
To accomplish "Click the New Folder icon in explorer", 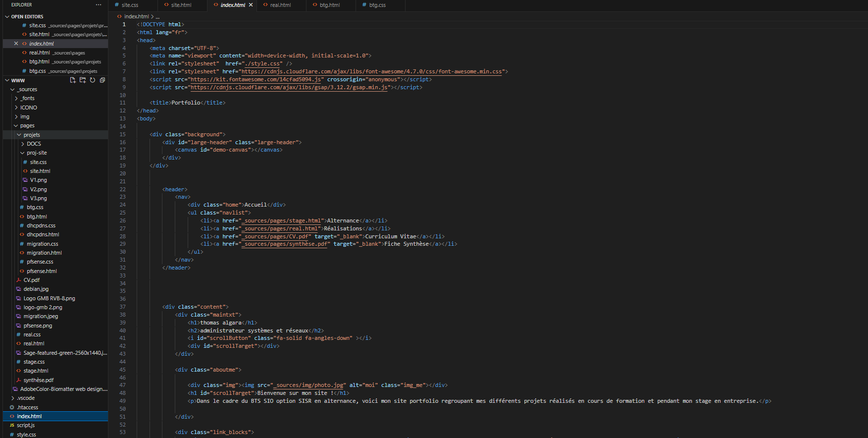I will pos(83,80).
